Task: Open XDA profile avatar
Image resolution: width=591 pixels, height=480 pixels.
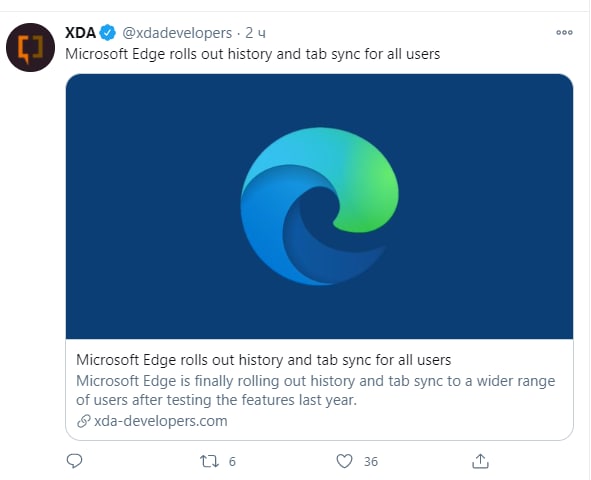Action: coord(31,47)
